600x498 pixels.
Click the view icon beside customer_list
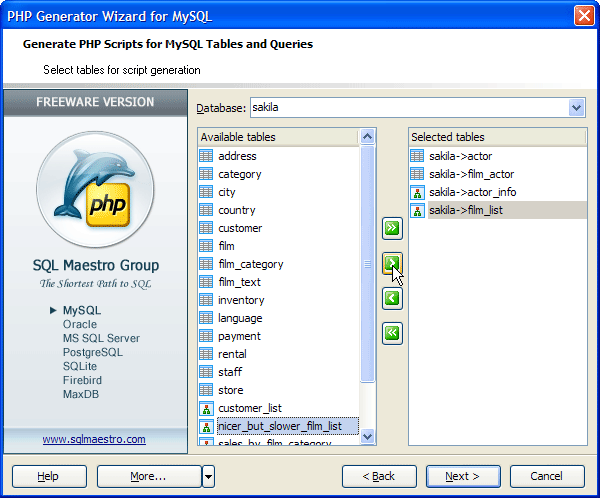(x=206, y=408)
